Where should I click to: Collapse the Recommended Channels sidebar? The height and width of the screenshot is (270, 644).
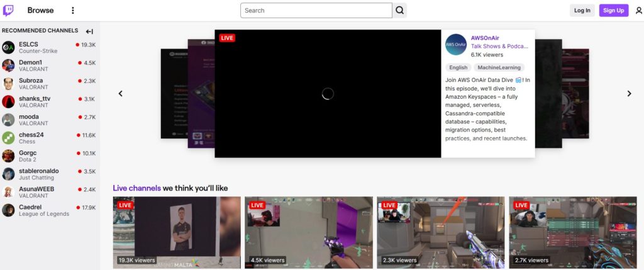point(89,31)
